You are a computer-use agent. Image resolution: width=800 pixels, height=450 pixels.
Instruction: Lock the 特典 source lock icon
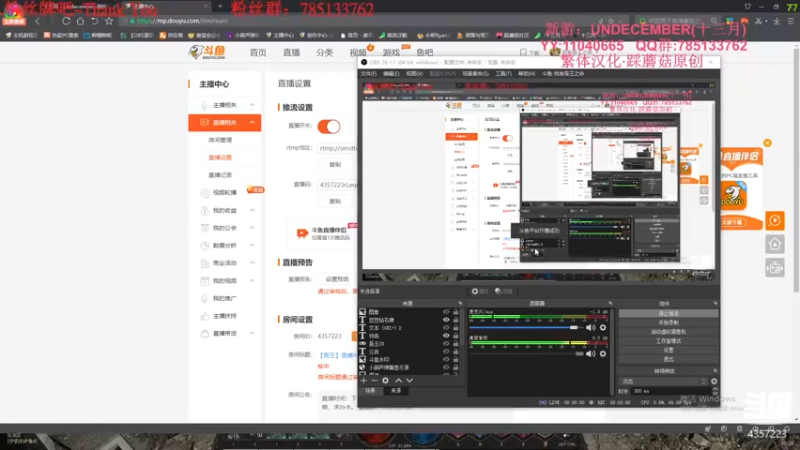point(456,336)
